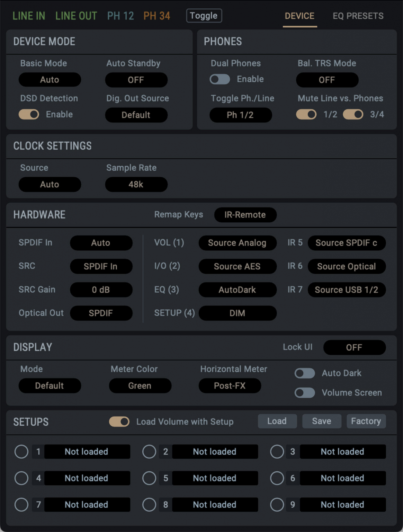
Task: Select the setup 6 radio button
Action: coord(277,478)
